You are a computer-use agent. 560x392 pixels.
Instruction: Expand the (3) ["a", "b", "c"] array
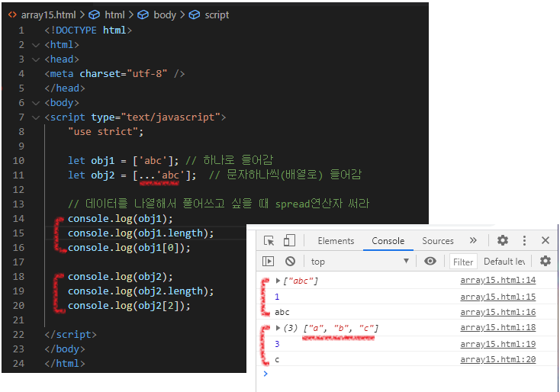pos(278,328)
